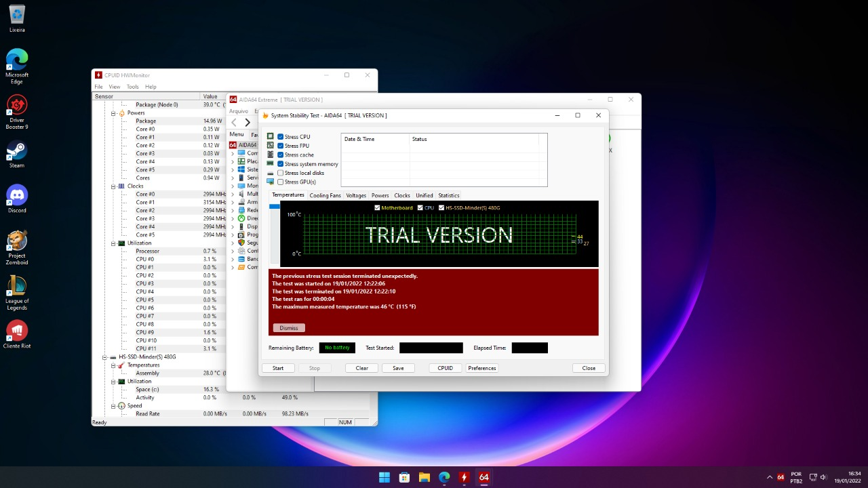
Task: Expand the last AIDA64 tree item
Action: click(233, 267)
